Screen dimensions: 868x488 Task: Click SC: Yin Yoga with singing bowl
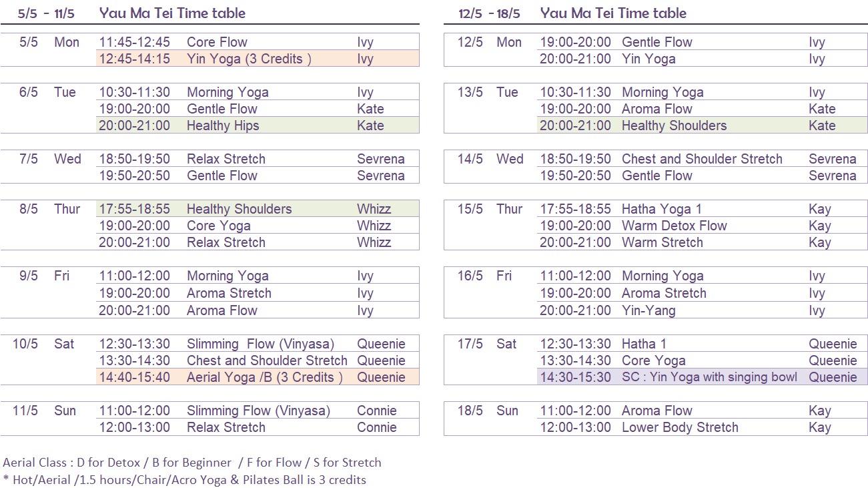pos(703,377)
